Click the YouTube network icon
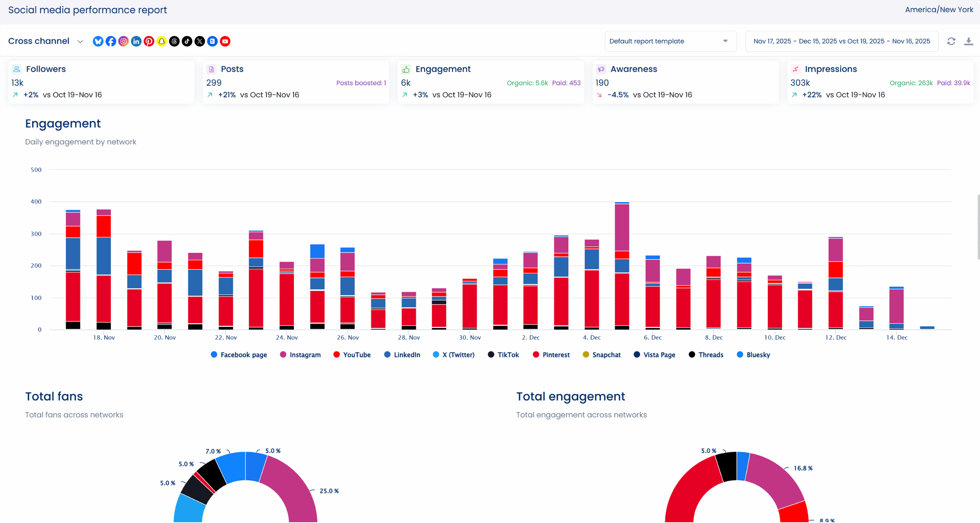The height and width of the screenshot is (523, 980). point(225,41)
